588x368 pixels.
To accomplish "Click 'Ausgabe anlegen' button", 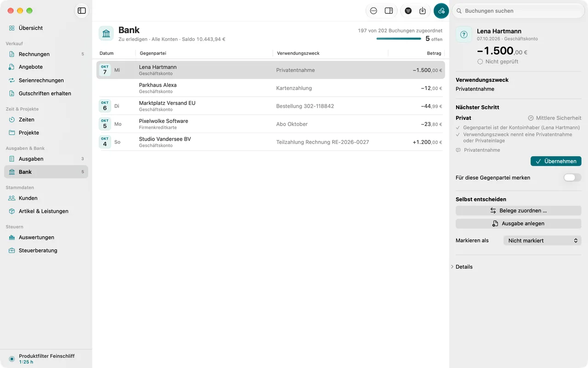I will (519, 224).
